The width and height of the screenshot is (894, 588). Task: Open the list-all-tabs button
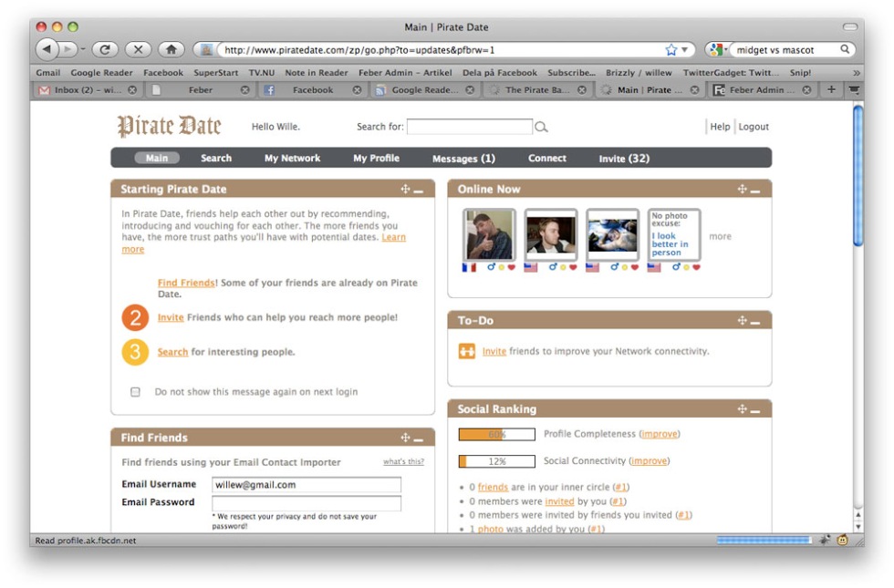click(x=854, y=89)
